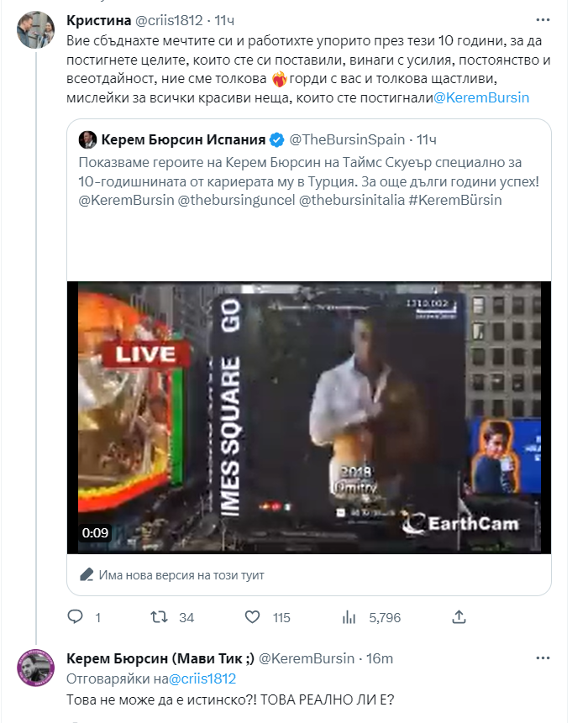Open the @KeremBursin mention in Кристина's tweet
Image resolution: width=588 pixels, height=723 pixels.
(481, 98)
